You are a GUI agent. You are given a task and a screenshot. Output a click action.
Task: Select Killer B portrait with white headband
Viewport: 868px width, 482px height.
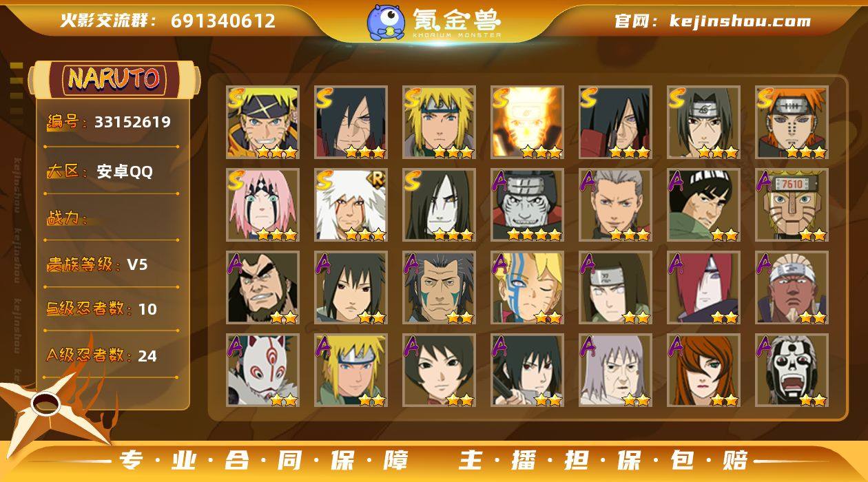pos(792,288)
